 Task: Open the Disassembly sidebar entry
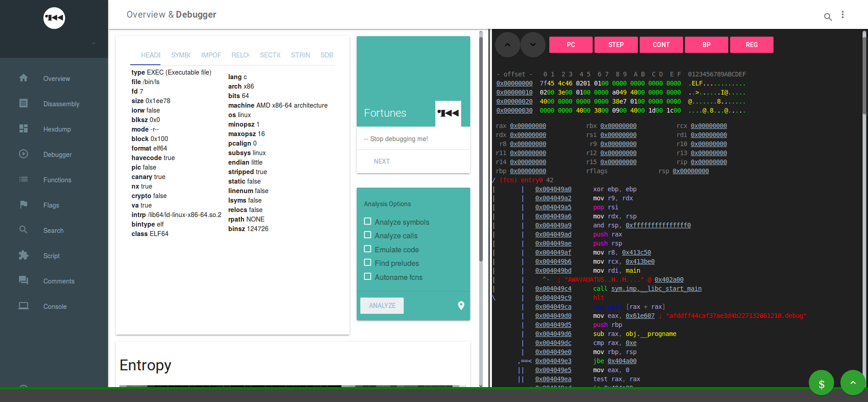click(54, 104)
